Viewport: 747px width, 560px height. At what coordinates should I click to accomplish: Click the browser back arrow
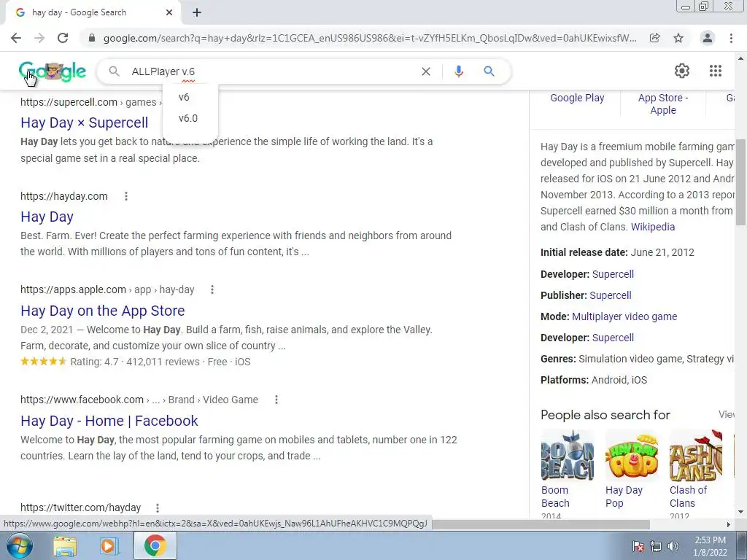(x=16, y=38)
